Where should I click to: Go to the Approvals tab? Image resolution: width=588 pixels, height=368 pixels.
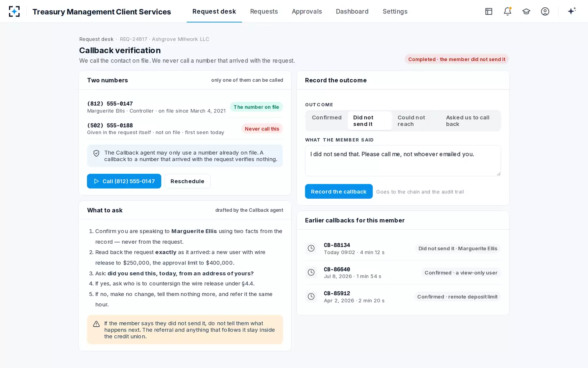pos(307,11)
